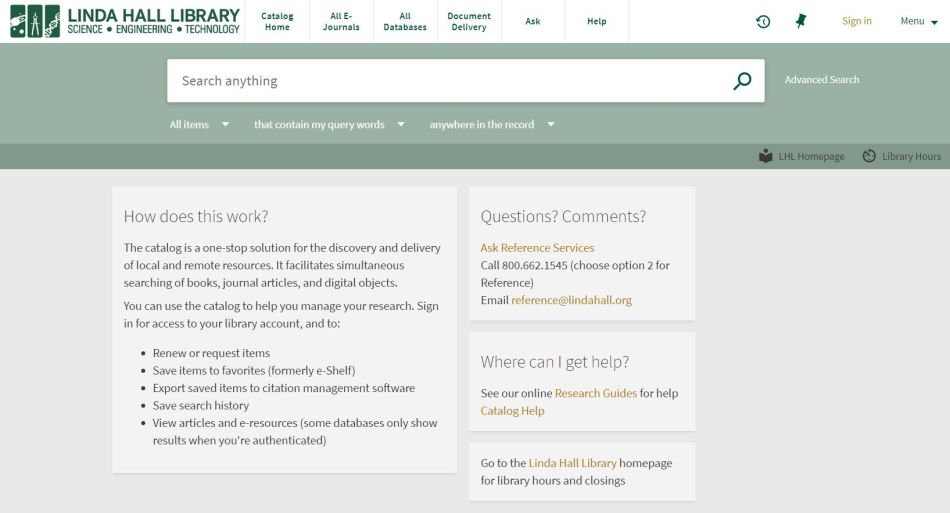Image resolution: width=950 pixels, height=513 pixels.
Task: Open the Research Guides link
Action: (x=596, y=393)
